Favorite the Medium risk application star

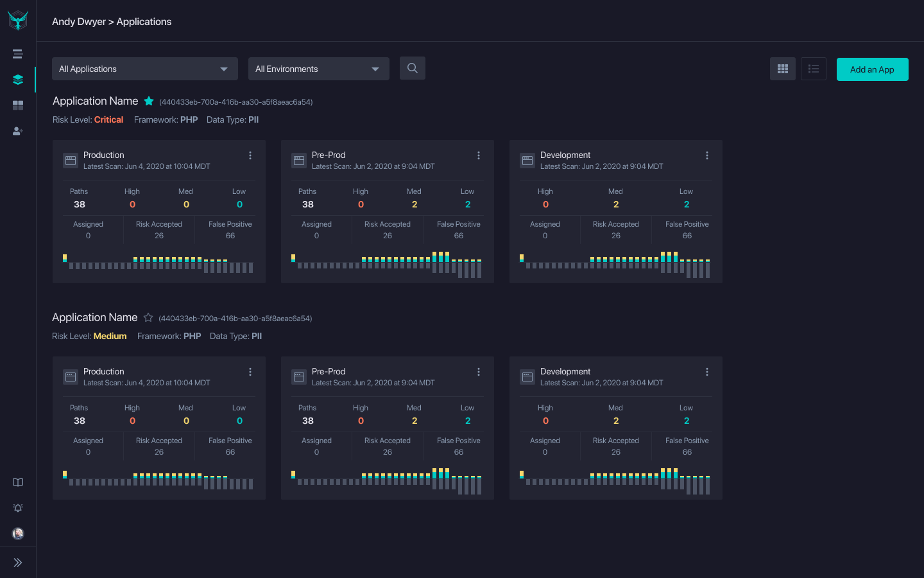click(x=148, y=317)
